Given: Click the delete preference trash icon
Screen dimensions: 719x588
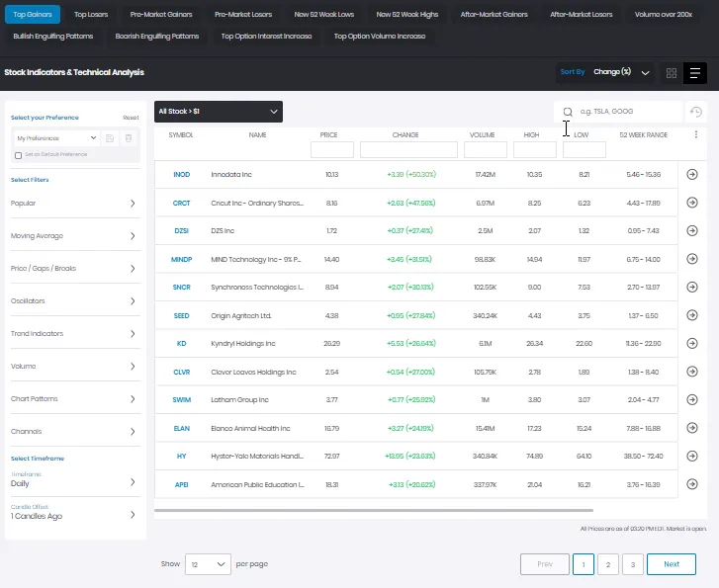Looking at the screenshot, I should [129, 138].
